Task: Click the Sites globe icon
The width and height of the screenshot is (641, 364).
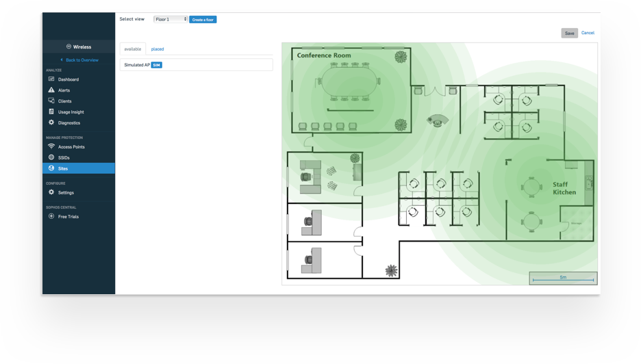Action: (x=51, y=168)
